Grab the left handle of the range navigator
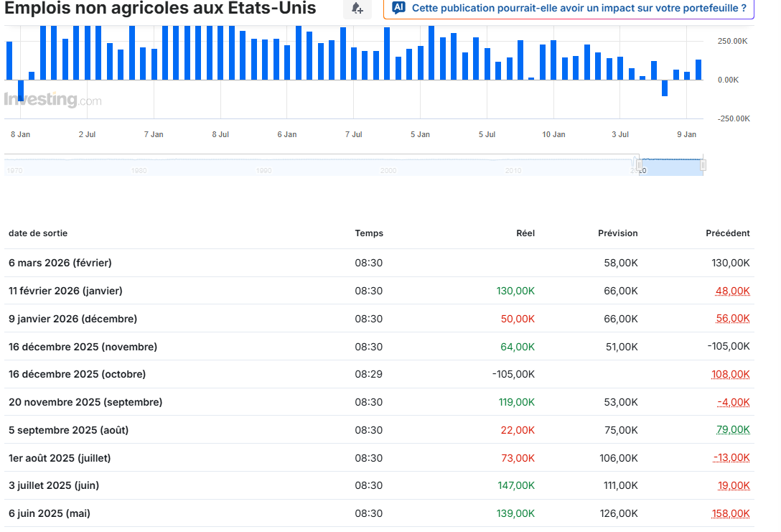The image size is (781, 532). pos(639,165)
